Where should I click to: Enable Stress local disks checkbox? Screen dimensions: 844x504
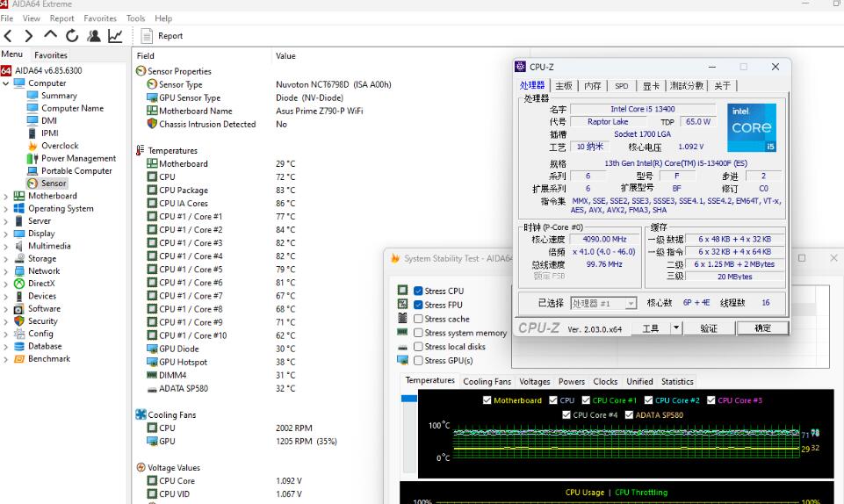pyautogui.click(x=418, y=347)
